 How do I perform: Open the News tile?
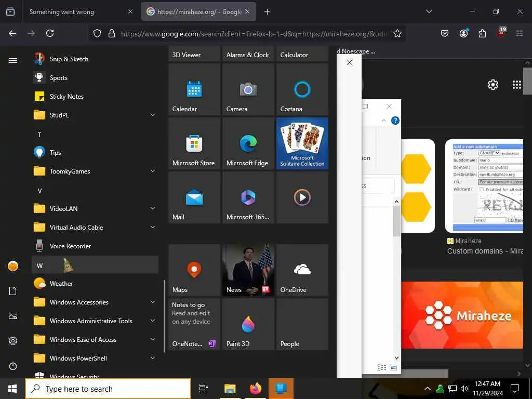coord(248,270)
